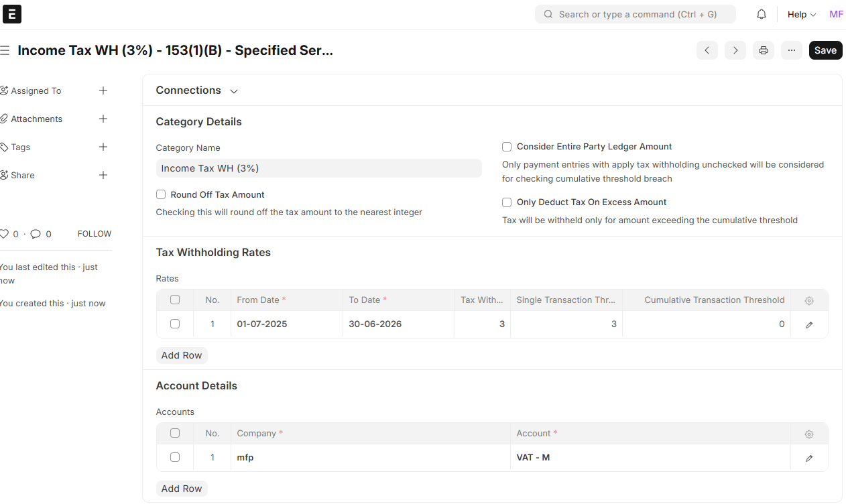Click the VAT - M account cell

click(650, 458)
